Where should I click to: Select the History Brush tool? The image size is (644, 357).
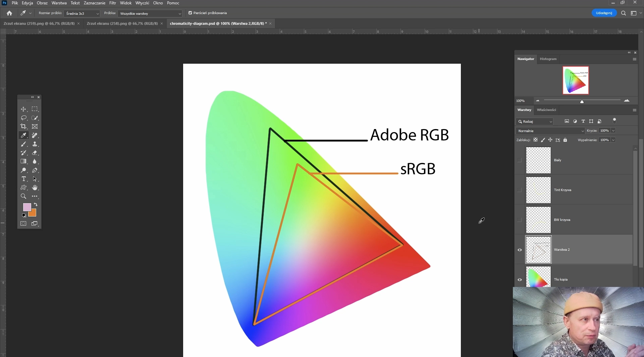pyautogui.click(x=23, y=153)
